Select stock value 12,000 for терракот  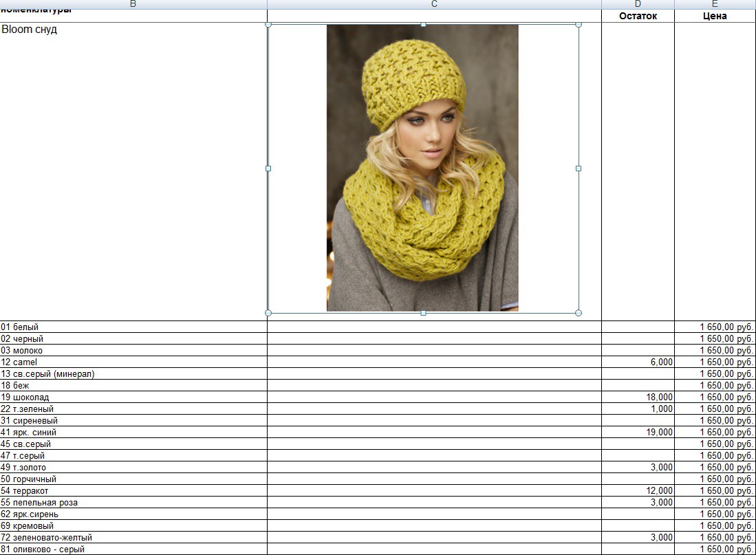(638, 490)
